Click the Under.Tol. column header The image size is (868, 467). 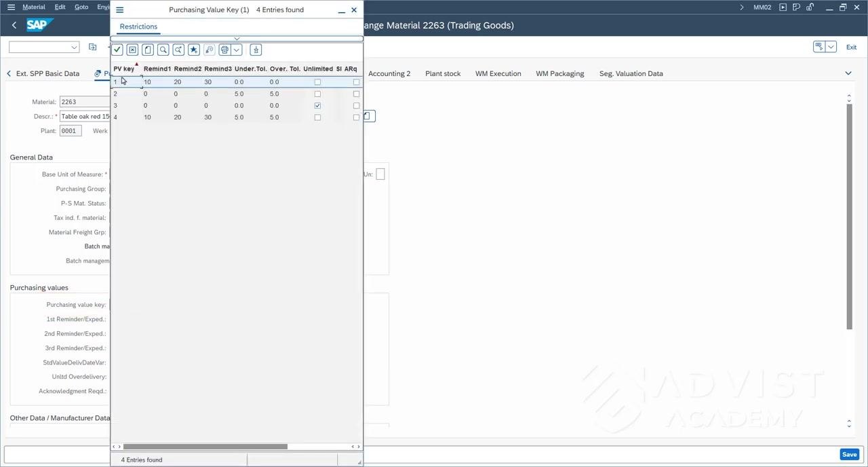tap(250, 69)
